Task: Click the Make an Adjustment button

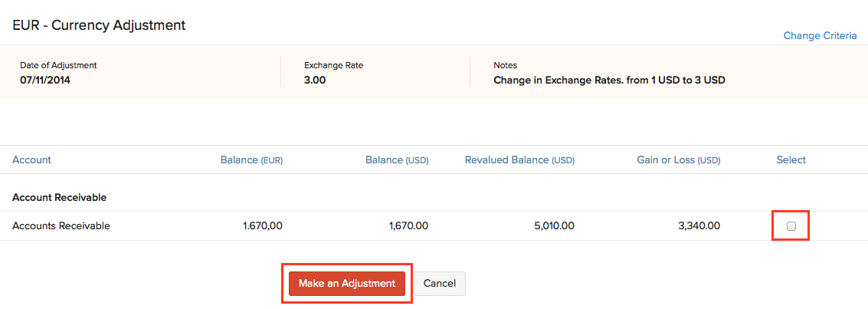Action: coord(347,283)
